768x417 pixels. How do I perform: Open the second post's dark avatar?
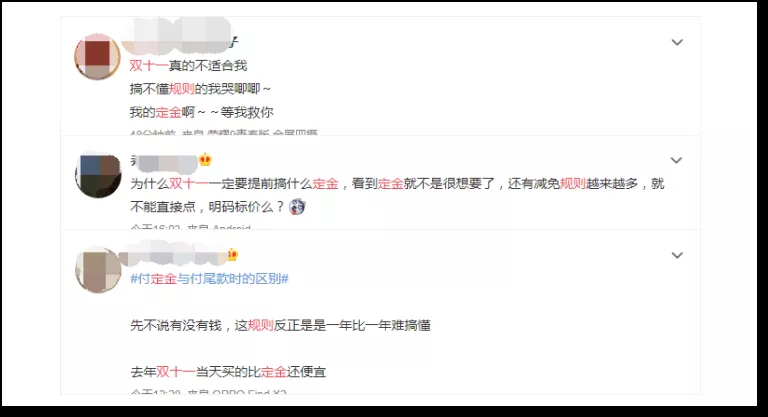tap(98, 175)
